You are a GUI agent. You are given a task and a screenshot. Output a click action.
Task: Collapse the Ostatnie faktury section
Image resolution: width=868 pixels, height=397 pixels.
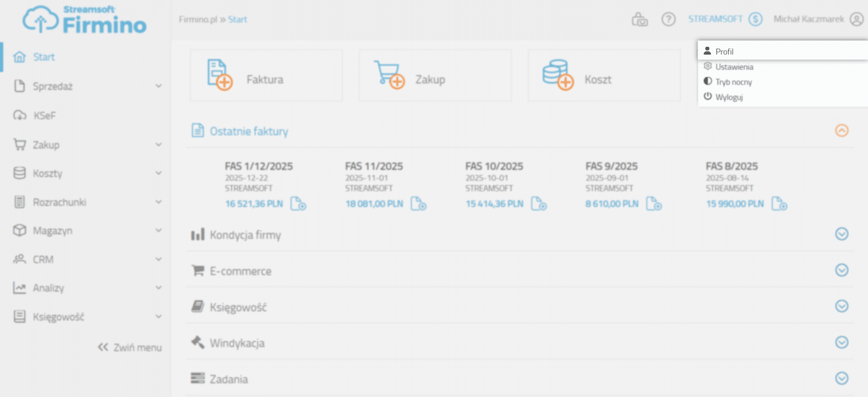click(x=841, y=131)
